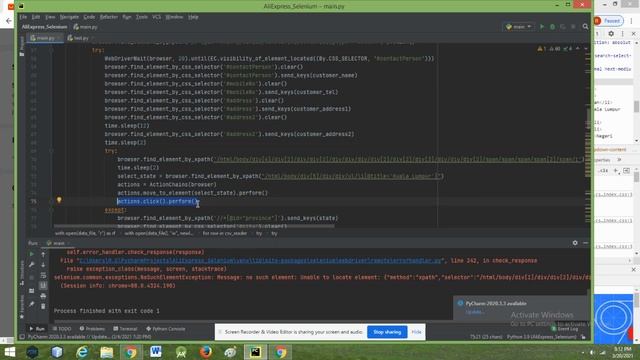The height and width of the screenshot is (360, 640).
Task: Open the Terminal tool window tab
Action: [x=125, y=329]
